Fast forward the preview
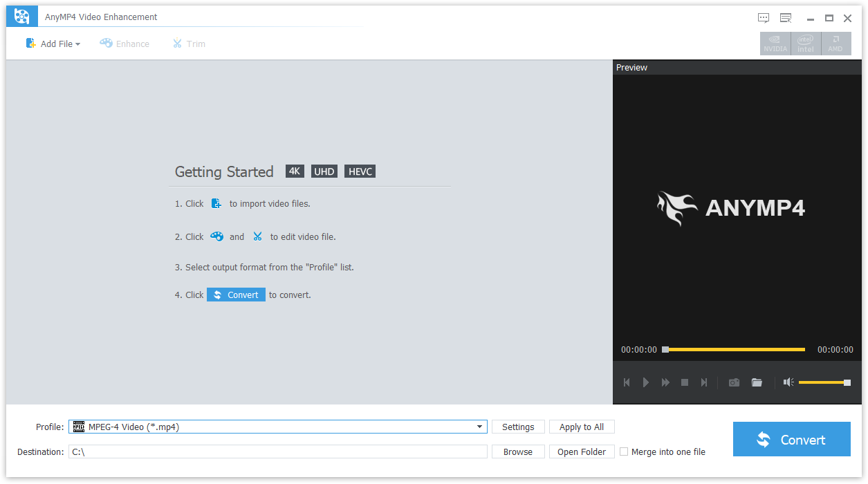This screenshot has width=868, height=484. click(665, 382)
